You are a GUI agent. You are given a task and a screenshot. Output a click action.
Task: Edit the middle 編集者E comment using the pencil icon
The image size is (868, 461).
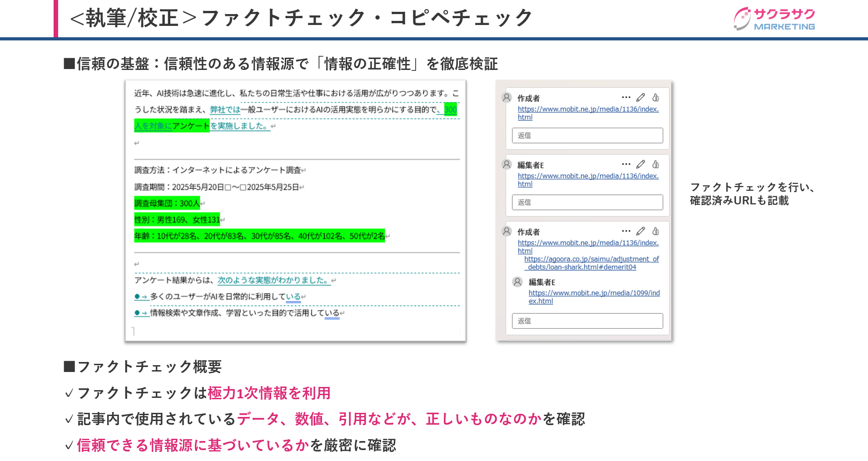[x=640, y=164]
